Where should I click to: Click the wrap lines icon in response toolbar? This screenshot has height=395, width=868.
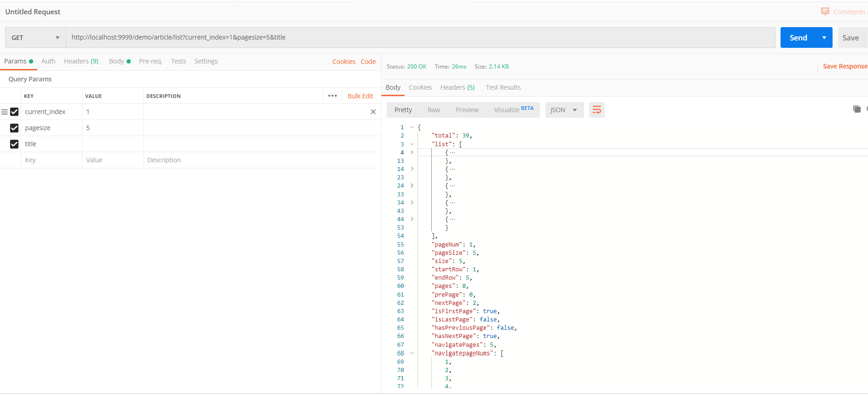point(596,110)
